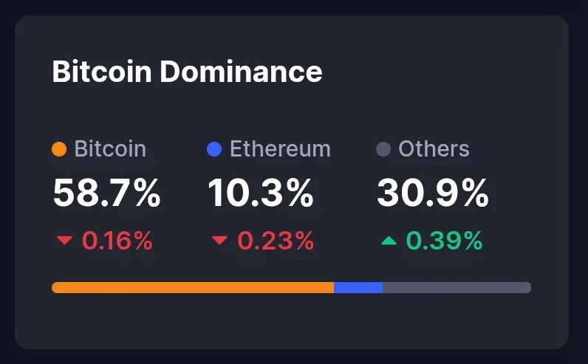The width and height of the screenshot is (588, 364).
Task: Click the blue Ethereum segment of bar
Action: tap(358, 287)
